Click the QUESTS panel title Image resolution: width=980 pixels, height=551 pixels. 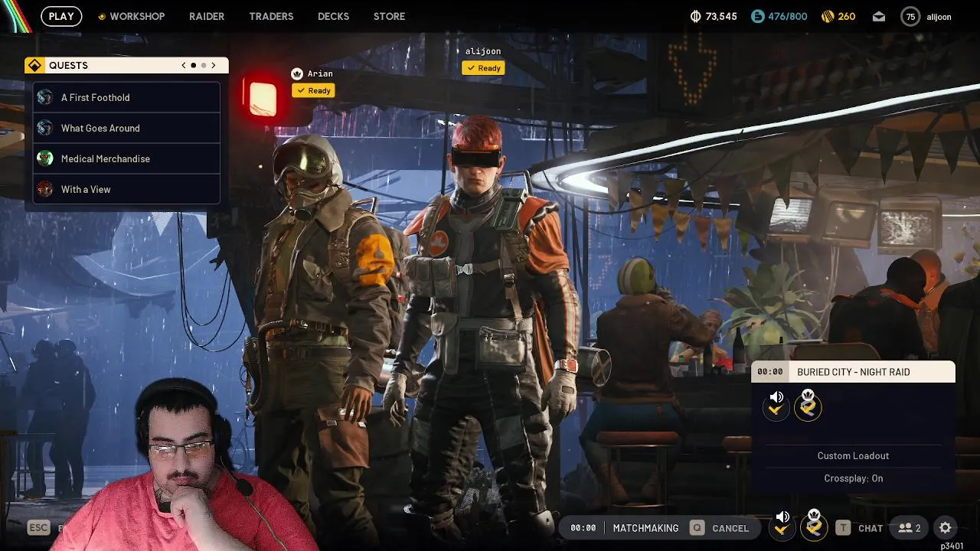pos(68,66)
